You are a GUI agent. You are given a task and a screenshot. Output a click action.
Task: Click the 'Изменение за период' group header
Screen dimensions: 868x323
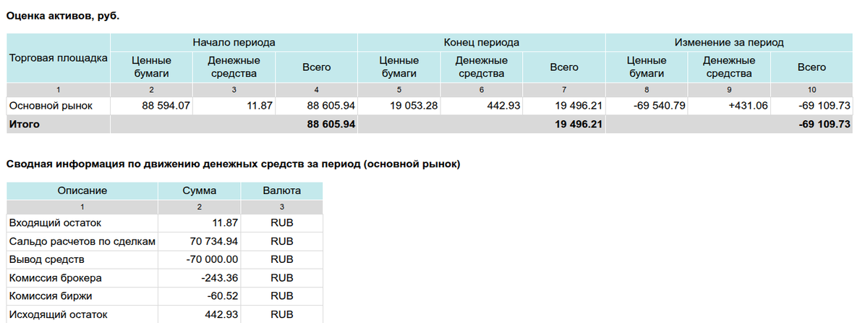(x=729, y=43)
